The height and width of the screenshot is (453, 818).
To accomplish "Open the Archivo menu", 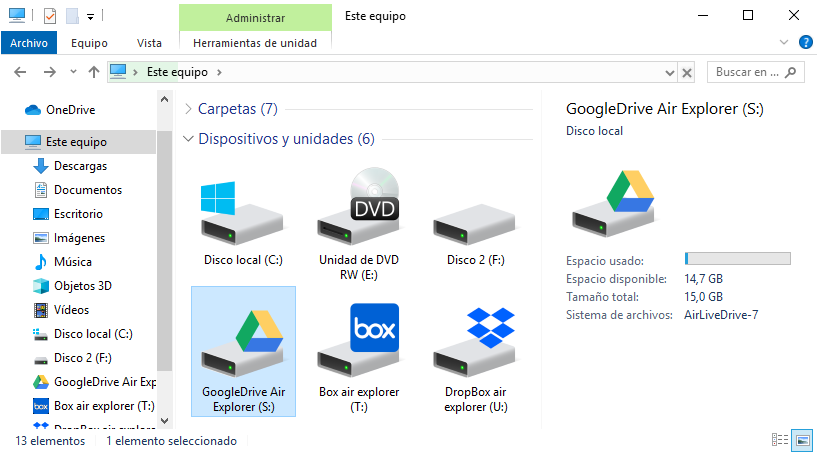I will pos(29,43).
